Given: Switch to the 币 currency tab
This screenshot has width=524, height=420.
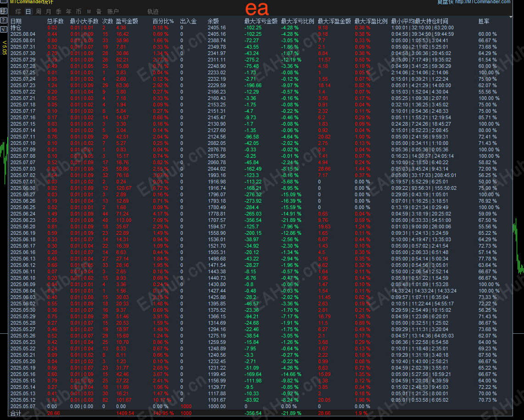Looking at the screenshot, I should [78, 11].
